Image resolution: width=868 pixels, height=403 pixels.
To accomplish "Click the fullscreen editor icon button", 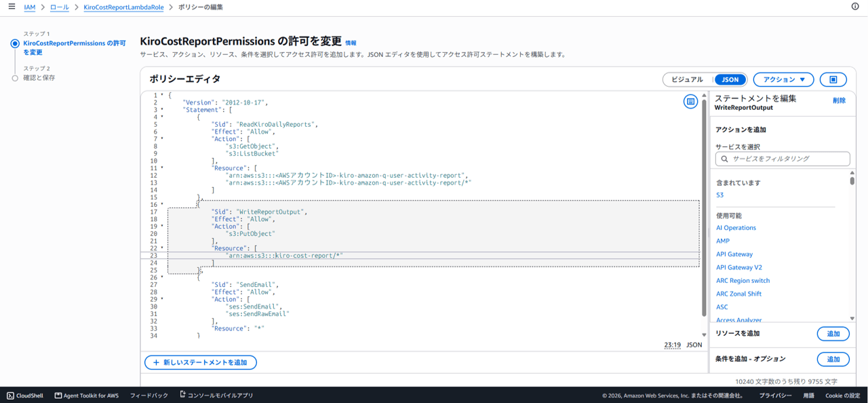I will point(833,79).
